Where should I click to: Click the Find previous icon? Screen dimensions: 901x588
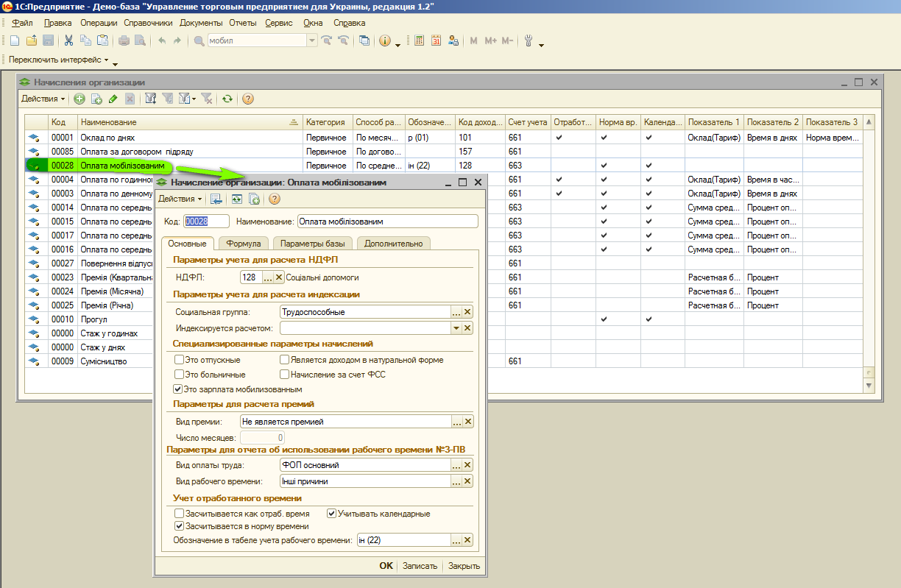point(343,41)
